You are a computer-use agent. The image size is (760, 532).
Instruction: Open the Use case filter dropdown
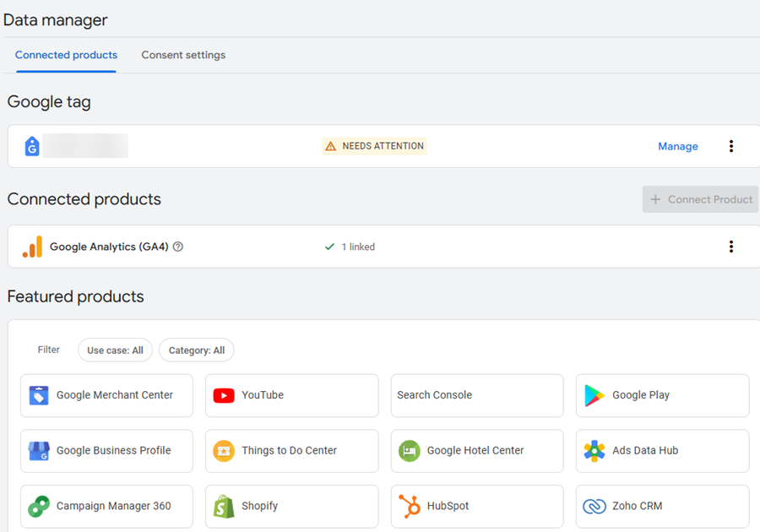[x=115, y=350]
